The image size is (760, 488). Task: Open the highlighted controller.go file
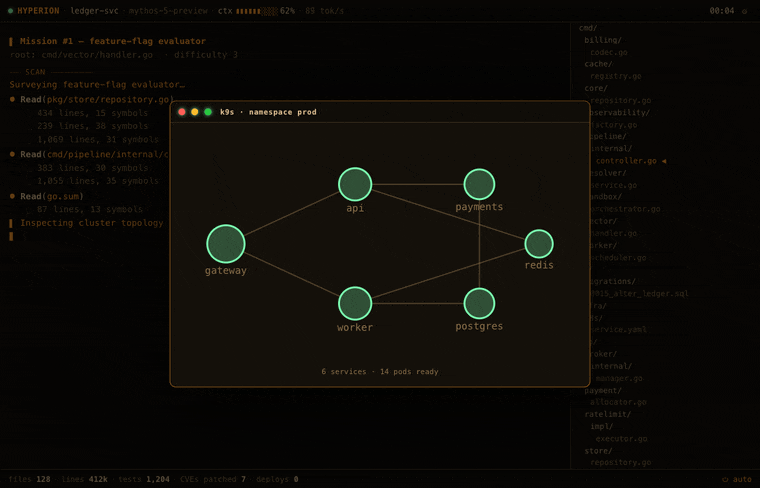(626, 161)
